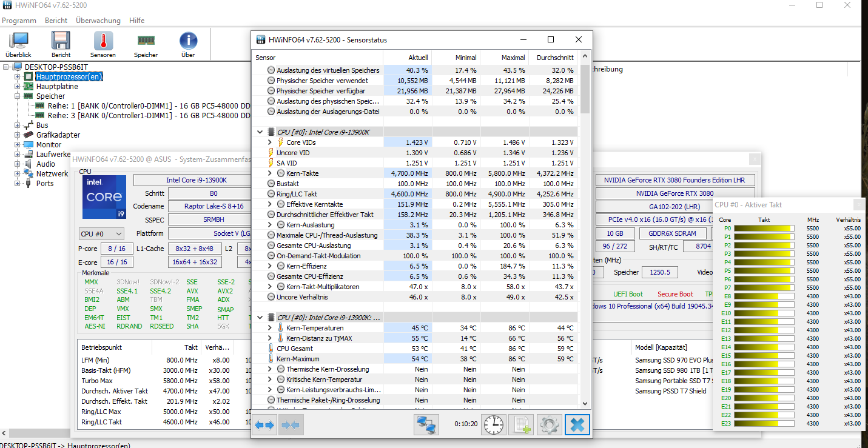Viewport: 868px width, 448px height.
Task: Click the graphics card icon beside Grafikadapter
Action: (x=29, y=135)
